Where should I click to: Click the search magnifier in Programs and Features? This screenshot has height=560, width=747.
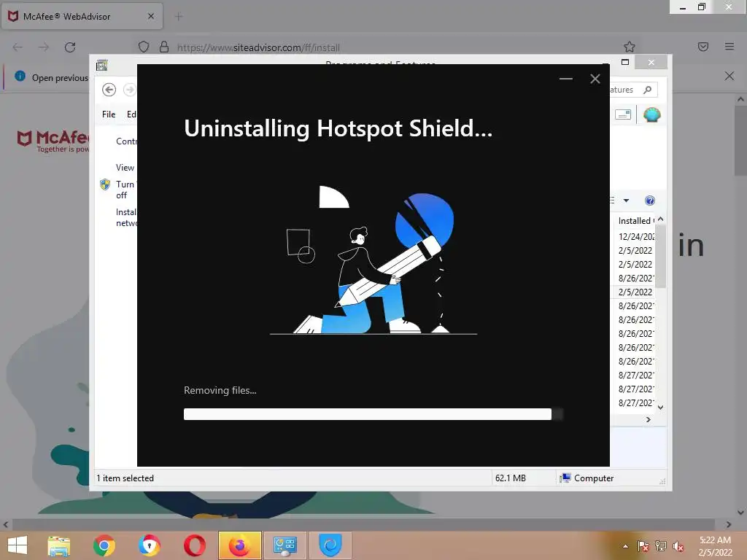[x=647, y=90]
